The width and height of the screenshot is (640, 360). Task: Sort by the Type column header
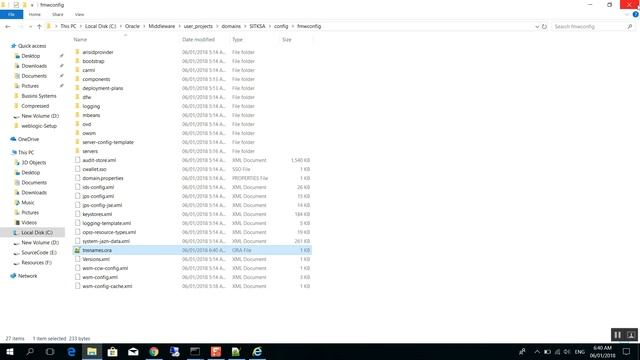[238, 40]
